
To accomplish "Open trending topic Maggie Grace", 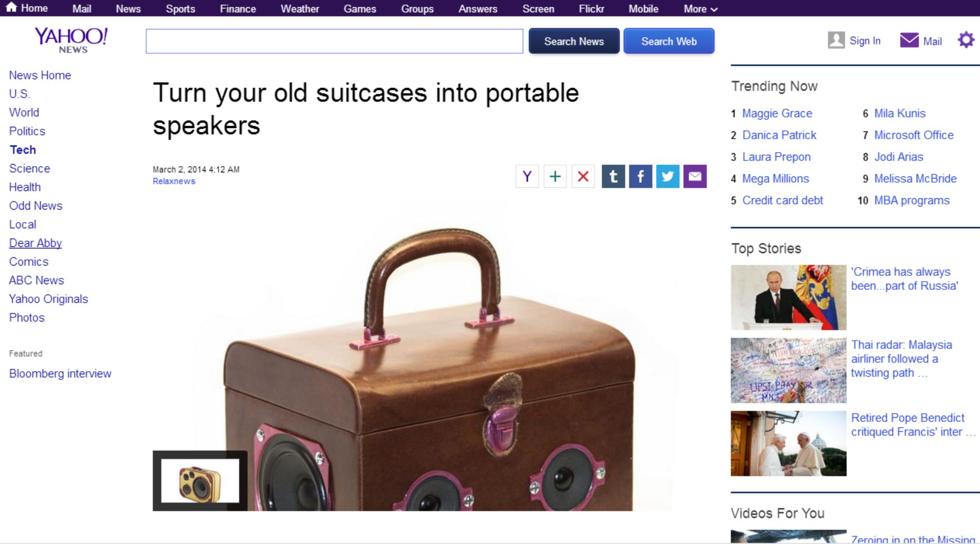I will click(x=777, y=113).
